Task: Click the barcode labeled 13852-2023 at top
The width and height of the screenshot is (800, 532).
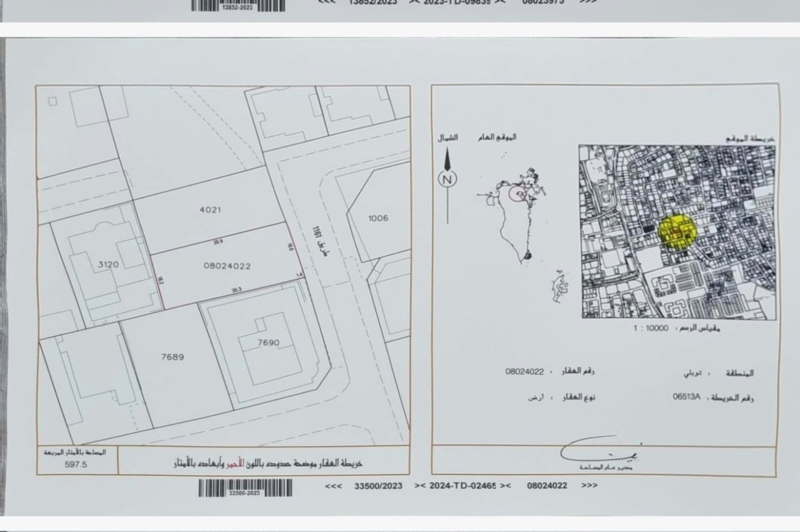Action: pyautogui.click(x=238, y=6)
